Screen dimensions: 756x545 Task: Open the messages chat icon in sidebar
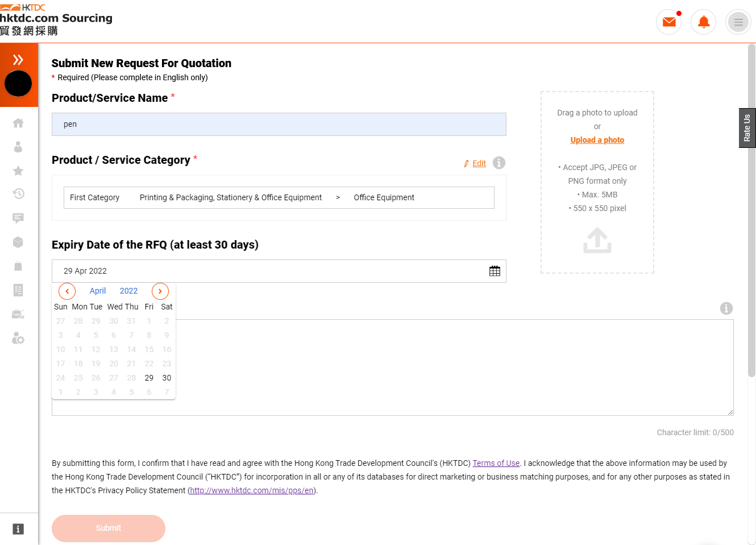point(18,218)
